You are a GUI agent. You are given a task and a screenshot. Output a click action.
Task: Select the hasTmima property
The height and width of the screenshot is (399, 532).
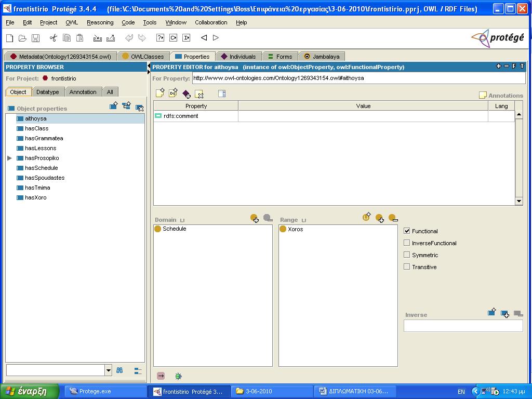pos(37,187)
